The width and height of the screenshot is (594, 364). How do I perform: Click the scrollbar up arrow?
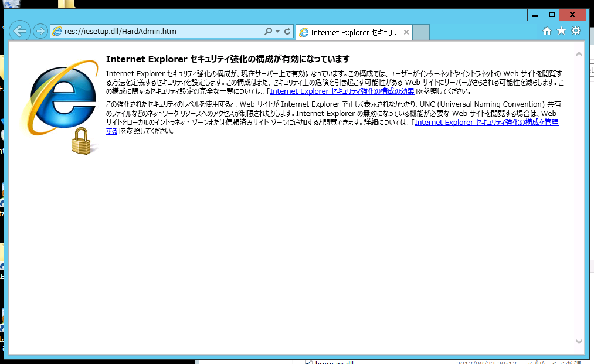tap(579, 55)
